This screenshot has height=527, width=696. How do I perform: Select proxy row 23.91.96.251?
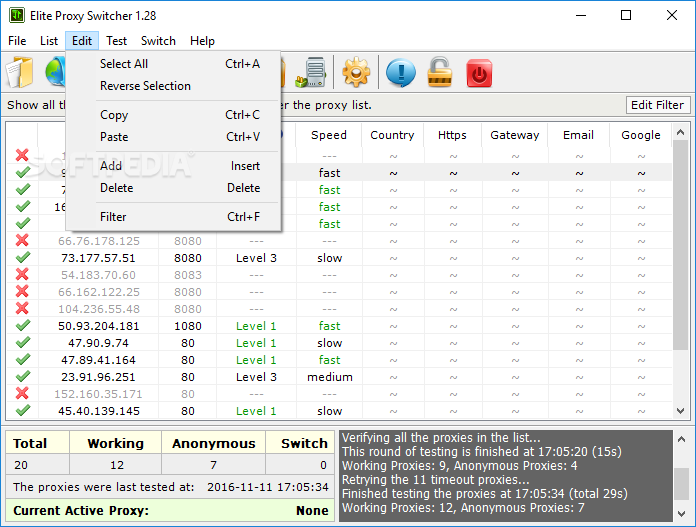click(x=340, y=377)
